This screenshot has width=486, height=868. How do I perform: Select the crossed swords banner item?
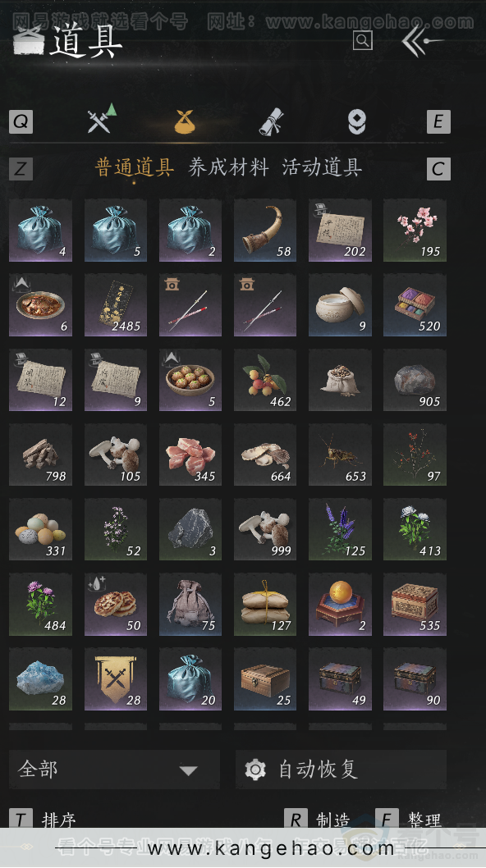[x=115, y=679]
